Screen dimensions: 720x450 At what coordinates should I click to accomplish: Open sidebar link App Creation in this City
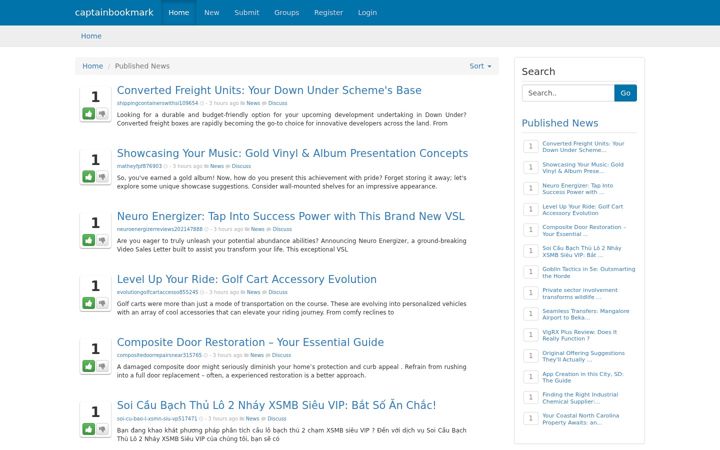tap(582, 377)
